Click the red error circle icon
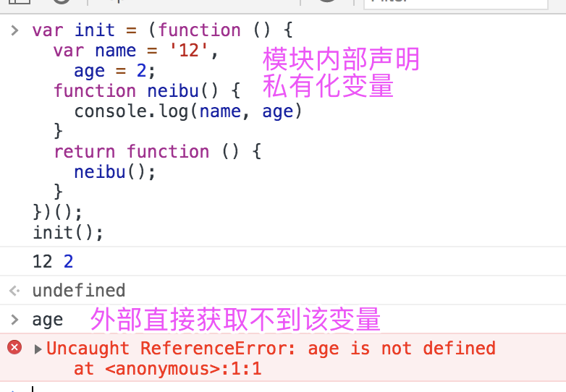 coord(14,347)
